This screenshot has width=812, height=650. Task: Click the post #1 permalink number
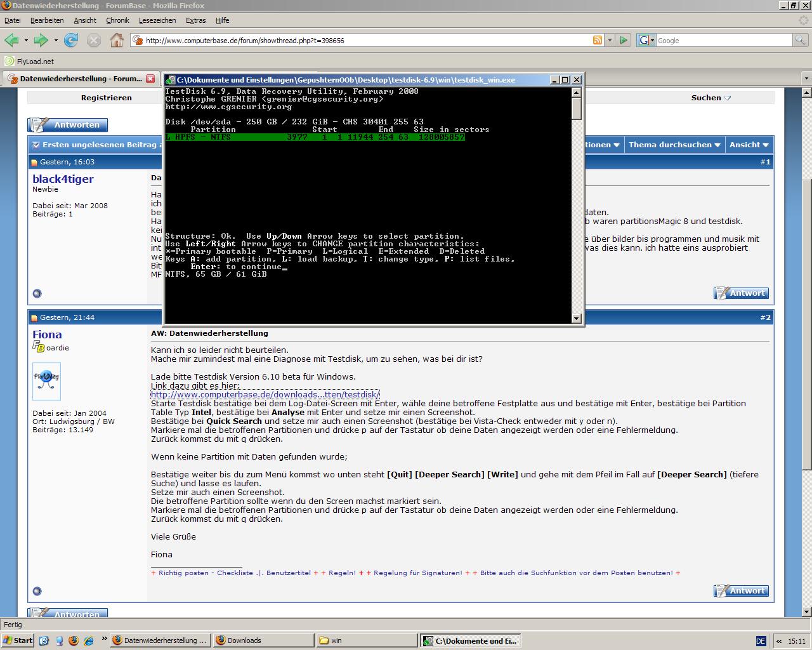click(x=765, y=162)
